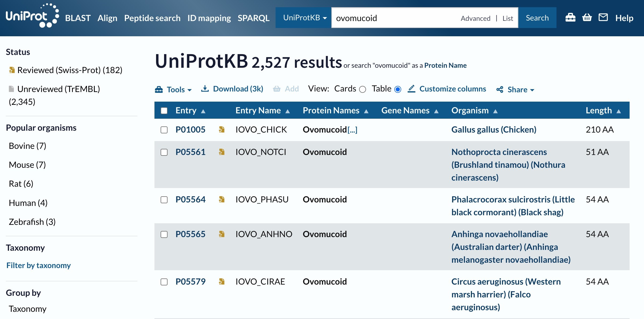Select the Cards view radio button

pyautogui.click(x=362, y=89)
